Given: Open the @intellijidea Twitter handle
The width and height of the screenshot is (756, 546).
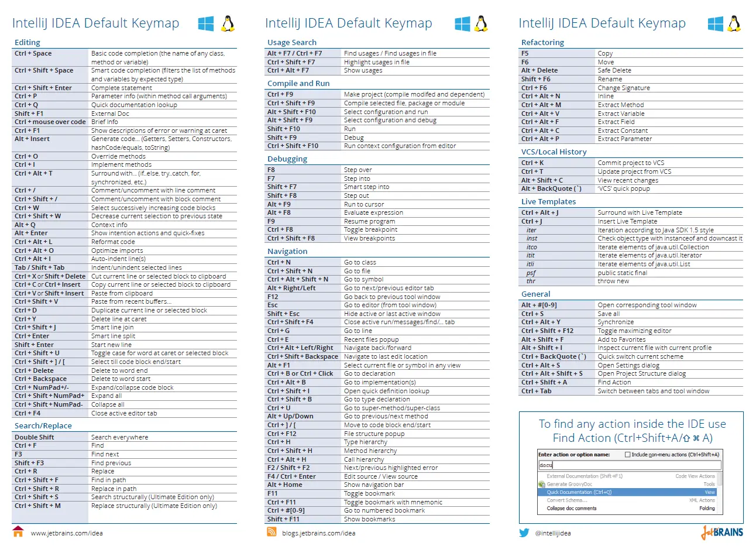Looking at the screenshot, I should pyautogui.click(x=553, y=533).
